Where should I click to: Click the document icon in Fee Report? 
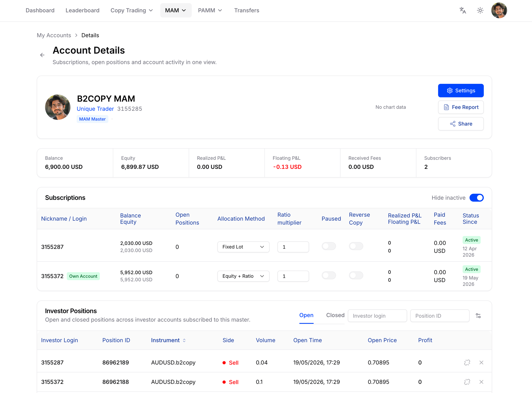click(446, 107)
